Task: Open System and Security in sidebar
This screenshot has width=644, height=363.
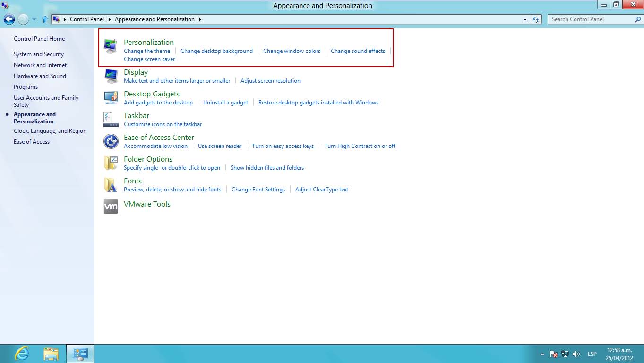Action: (x=39, y=54)
